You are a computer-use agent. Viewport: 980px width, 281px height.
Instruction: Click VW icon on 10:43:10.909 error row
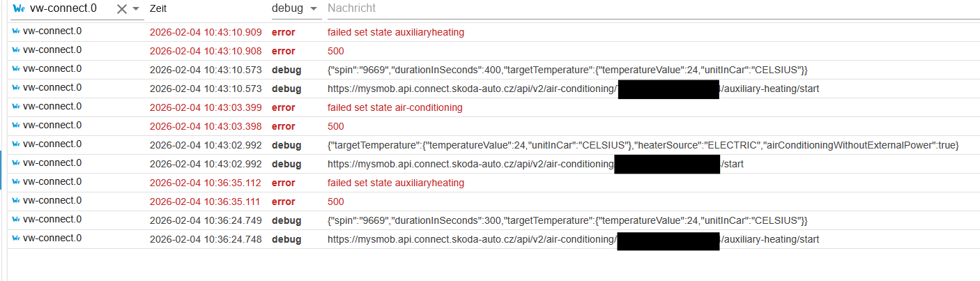click(15, 32)
